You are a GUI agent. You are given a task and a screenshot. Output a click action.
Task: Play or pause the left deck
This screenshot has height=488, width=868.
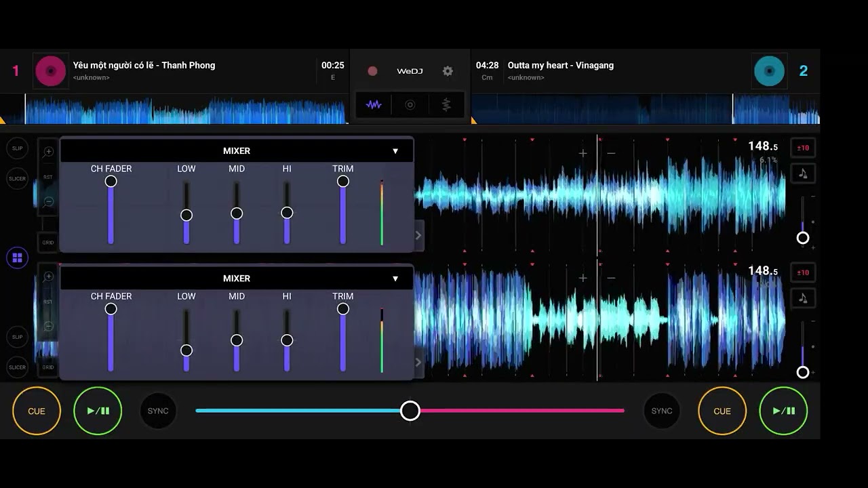click(x=98, y=411)
